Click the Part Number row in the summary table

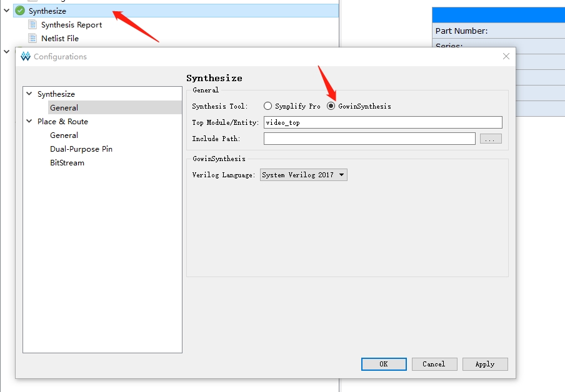498,31
